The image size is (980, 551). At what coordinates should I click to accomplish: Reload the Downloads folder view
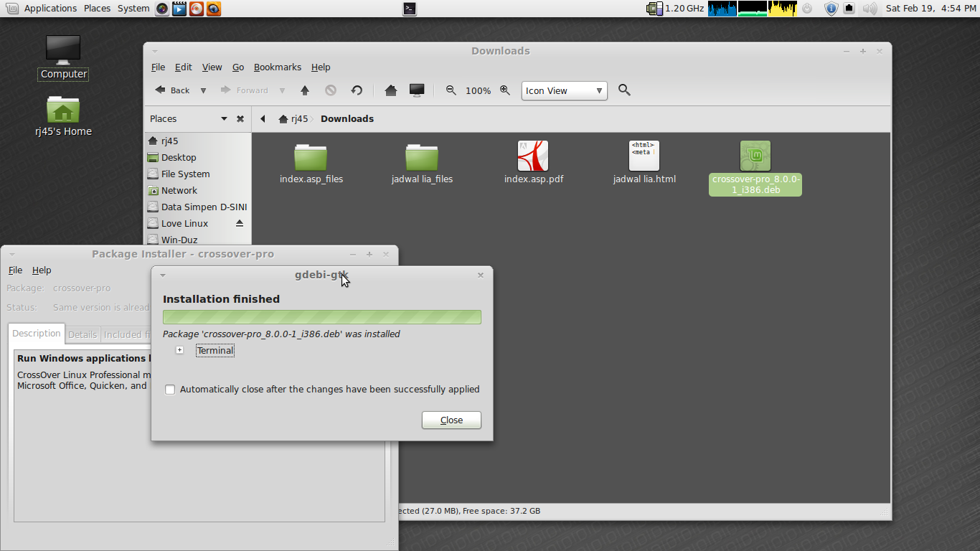coord(357,90)
